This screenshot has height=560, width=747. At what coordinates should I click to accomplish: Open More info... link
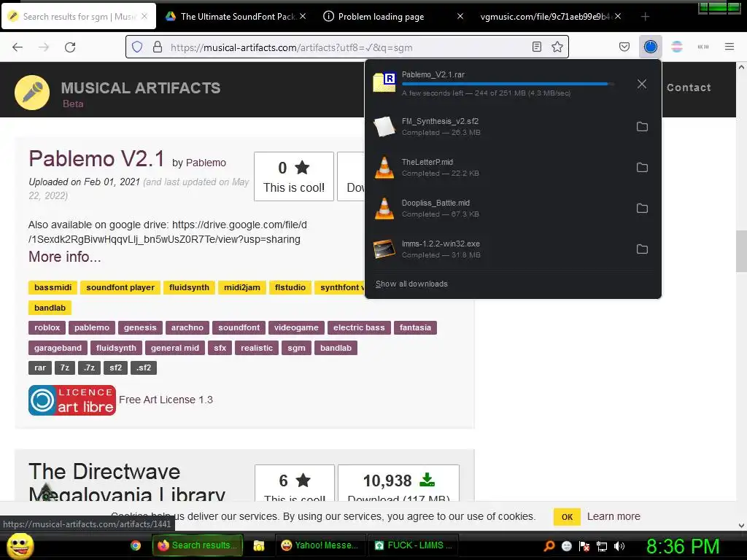65,257
